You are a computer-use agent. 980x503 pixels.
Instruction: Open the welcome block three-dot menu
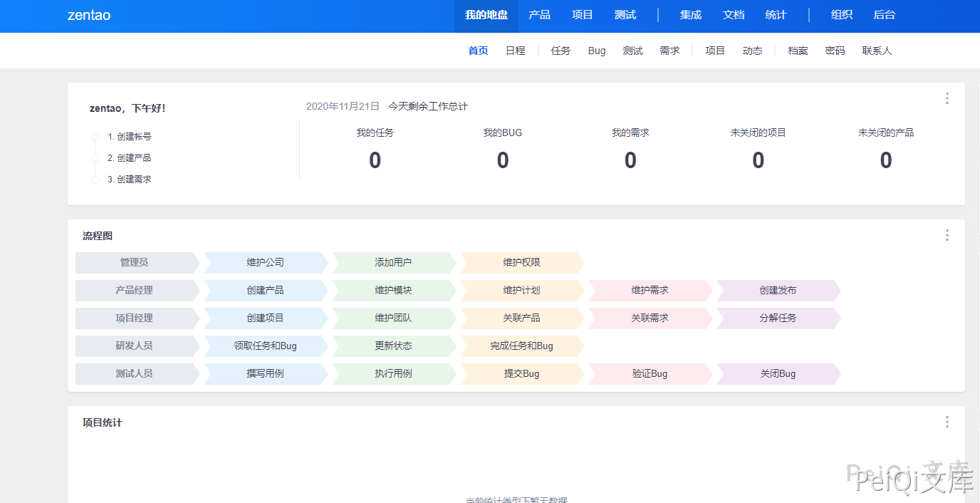[947, 98]
